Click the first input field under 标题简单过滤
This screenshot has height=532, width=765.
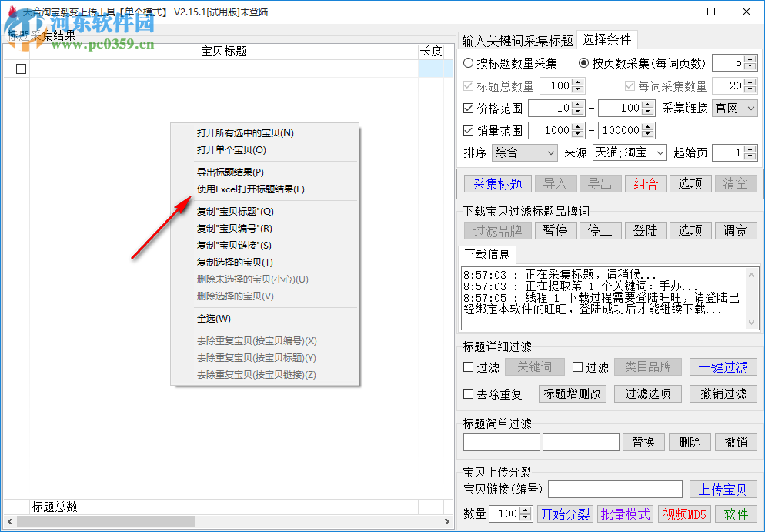point(501,442)
